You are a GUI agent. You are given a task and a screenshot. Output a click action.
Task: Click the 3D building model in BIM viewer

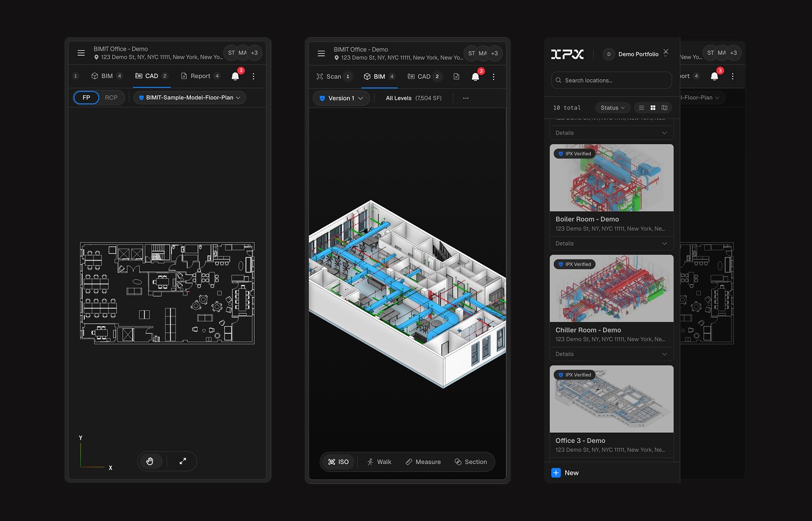point(407,294)
